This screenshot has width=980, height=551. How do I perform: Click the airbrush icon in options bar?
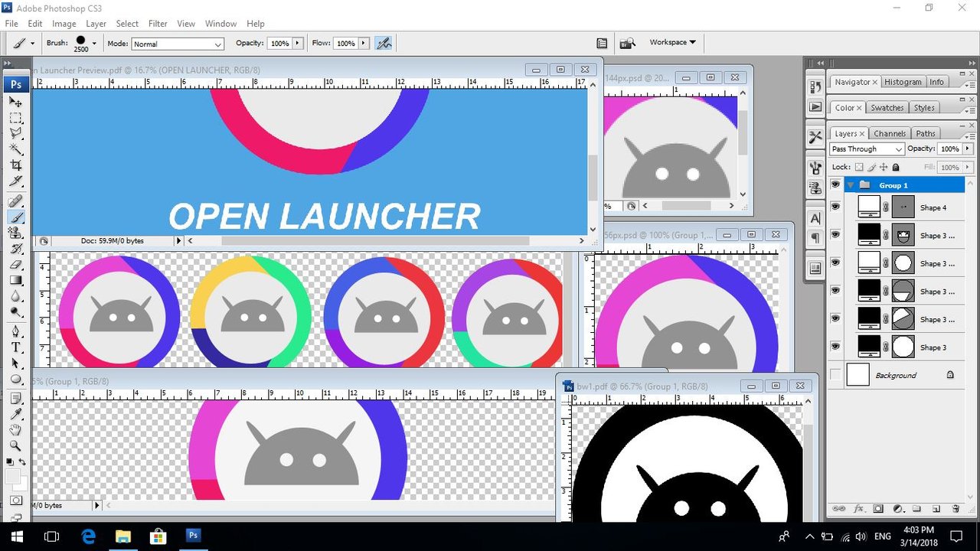pos(384,44)
